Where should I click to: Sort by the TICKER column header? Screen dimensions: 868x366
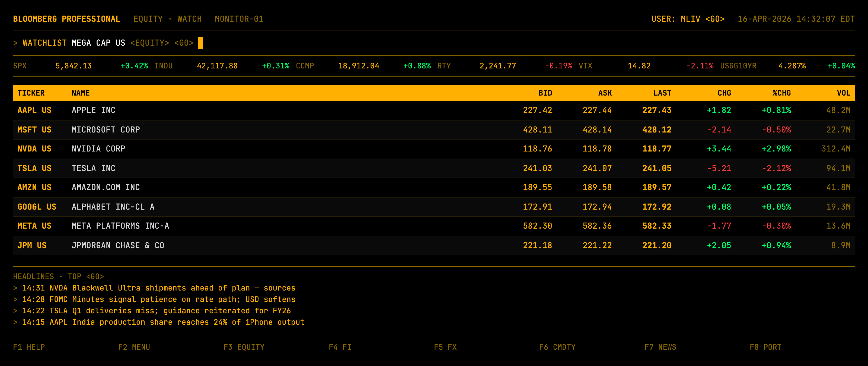[31, 93]
